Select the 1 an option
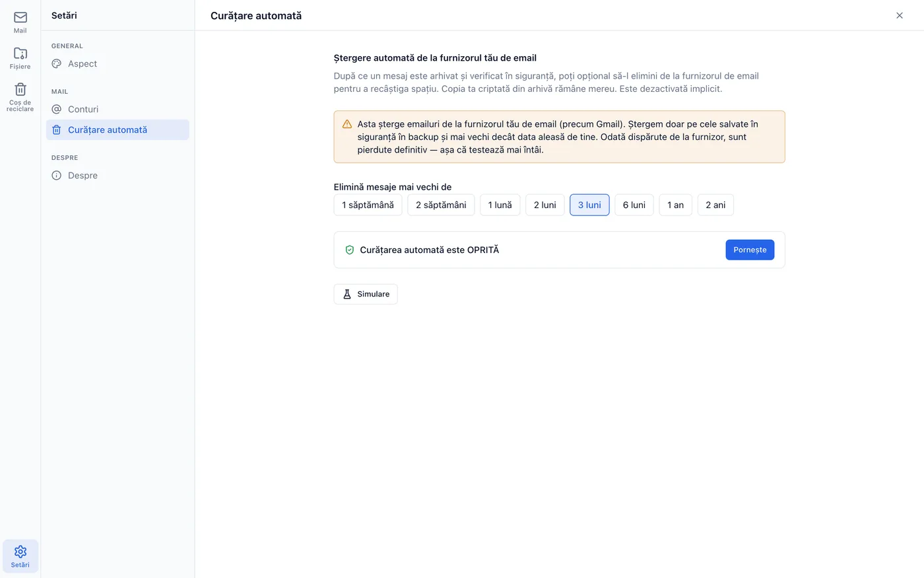This screenshot has width=924, height=578. click(x=675, y=205)
